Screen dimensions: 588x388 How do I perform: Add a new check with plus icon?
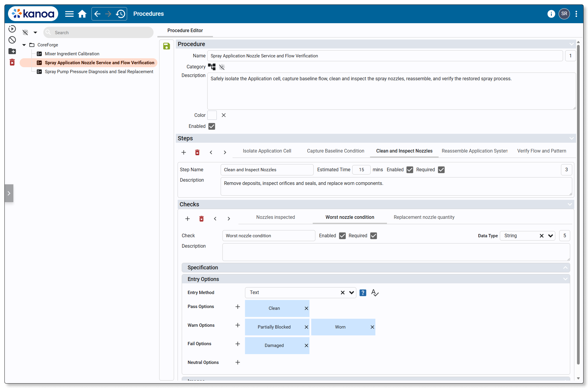point(187,219)
